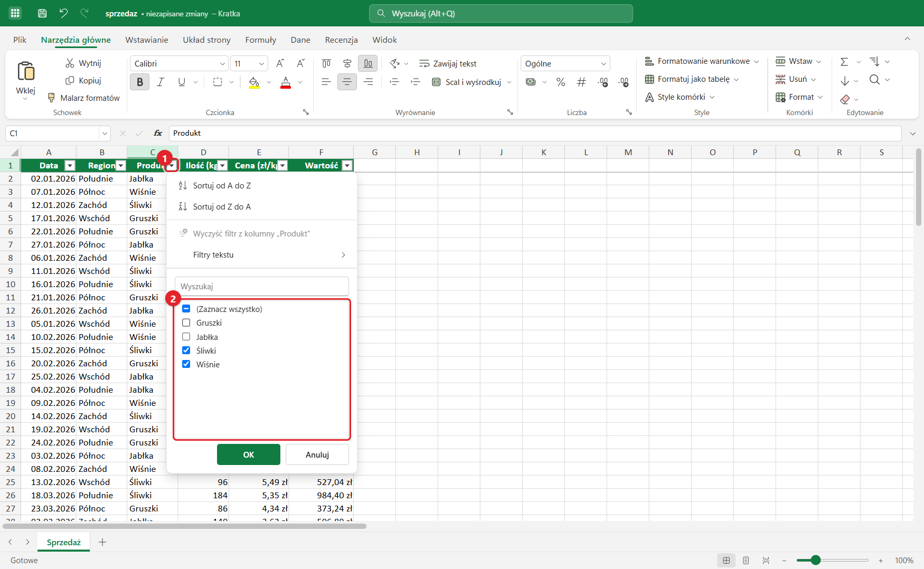Click Anuluj to cancel filter
This screenshot has height=569, width=924.
coord(317,454)
